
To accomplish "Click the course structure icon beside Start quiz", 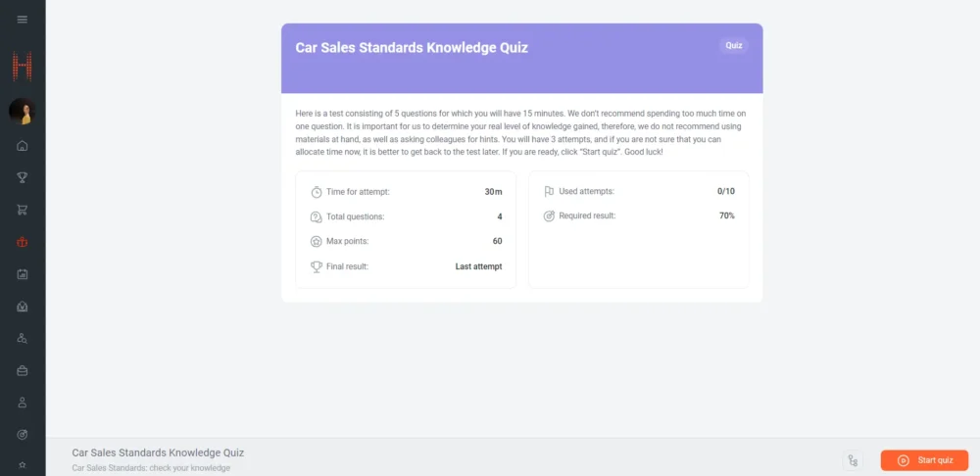I will coord(853,460).
